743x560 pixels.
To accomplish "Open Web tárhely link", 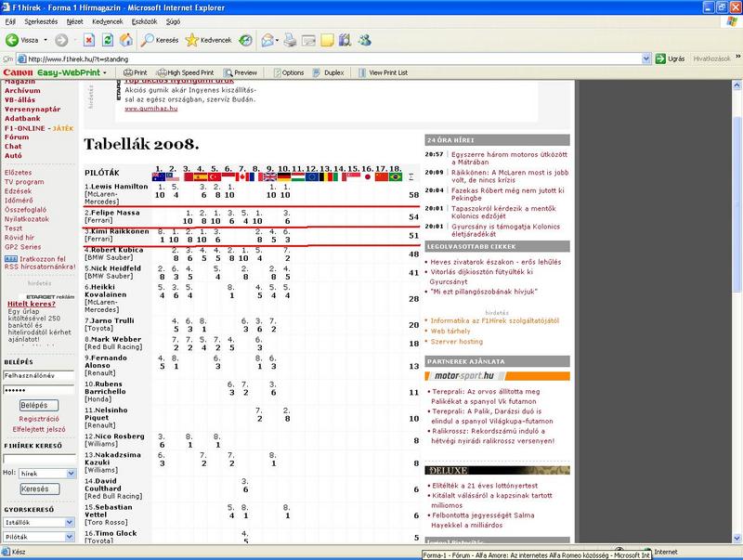I will 450,332.
